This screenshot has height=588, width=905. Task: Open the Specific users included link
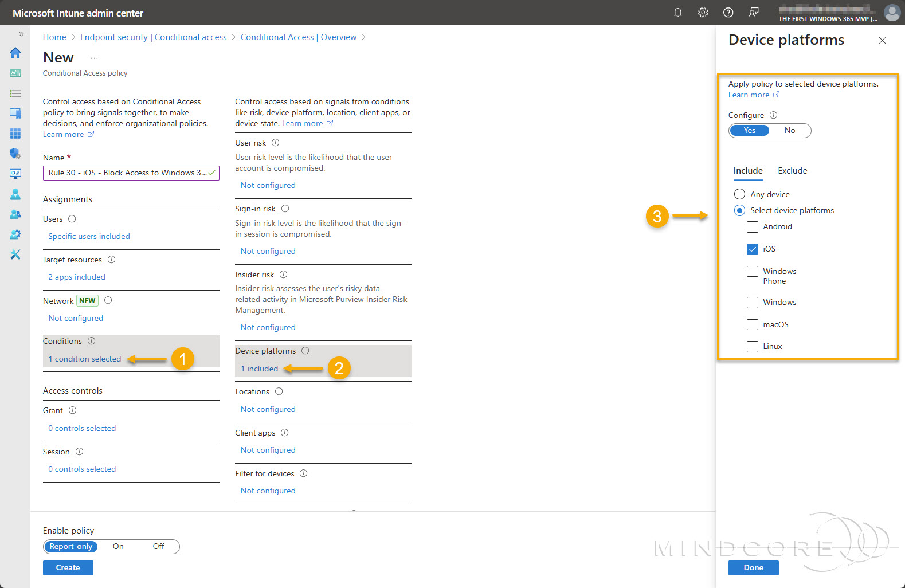click(x=89, y=236)
